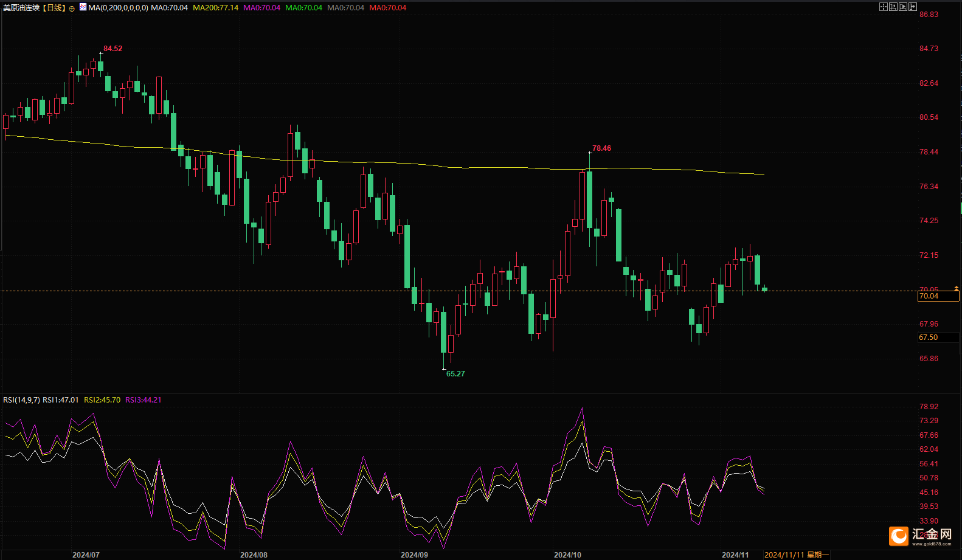
Task: Click the RSI2:45.70 legend value
Action: [102, 400]
